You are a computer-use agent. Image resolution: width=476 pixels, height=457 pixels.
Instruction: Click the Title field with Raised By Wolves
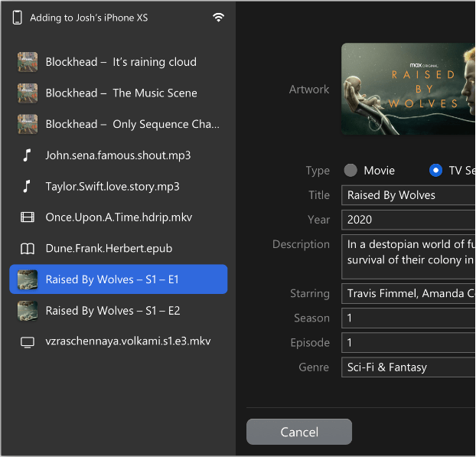coord(409,195)
